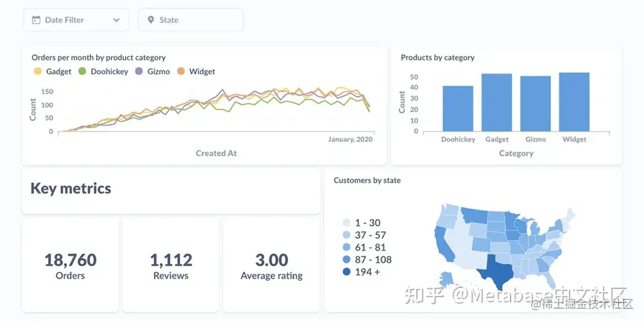Click the 18,760 Orders metric card
This screenshot has width=644, height=321.
point(70,265)
